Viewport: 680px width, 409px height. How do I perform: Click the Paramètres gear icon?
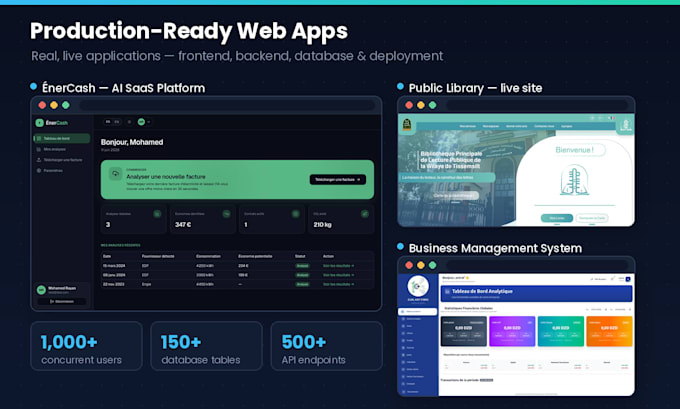39,170
